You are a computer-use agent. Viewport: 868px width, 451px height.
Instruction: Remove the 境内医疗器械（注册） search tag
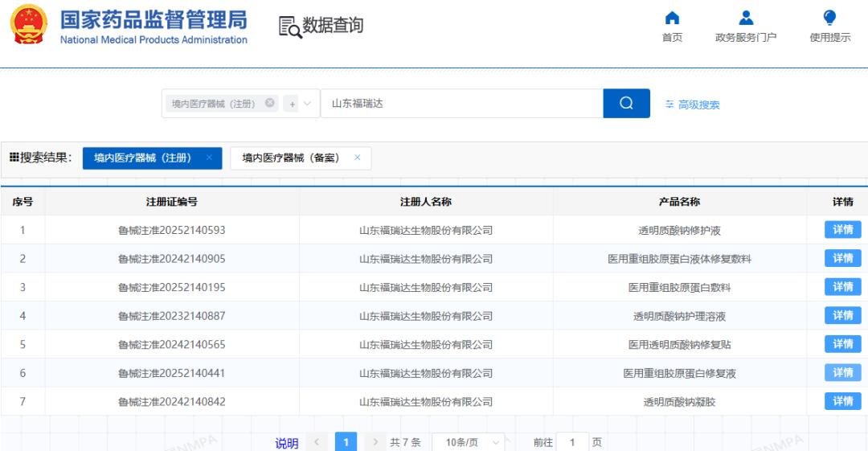pos(270,103)
